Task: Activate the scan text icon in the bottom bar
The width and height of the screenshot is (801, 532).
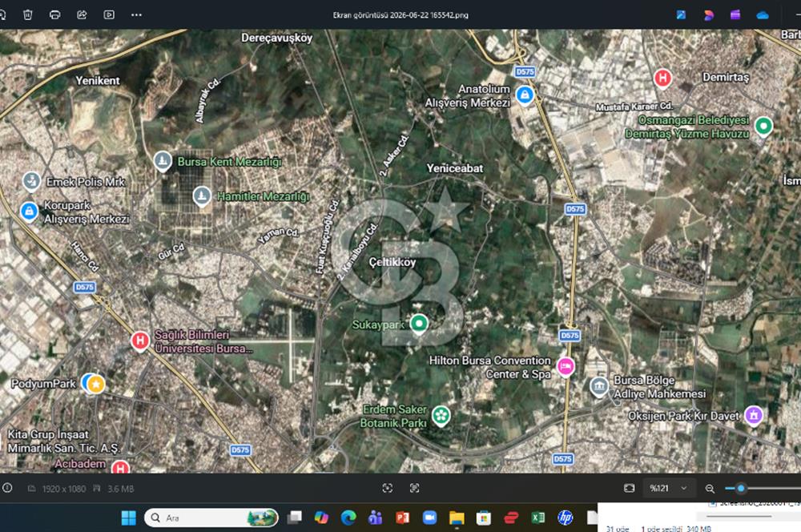Action: [x=414, y=489]
